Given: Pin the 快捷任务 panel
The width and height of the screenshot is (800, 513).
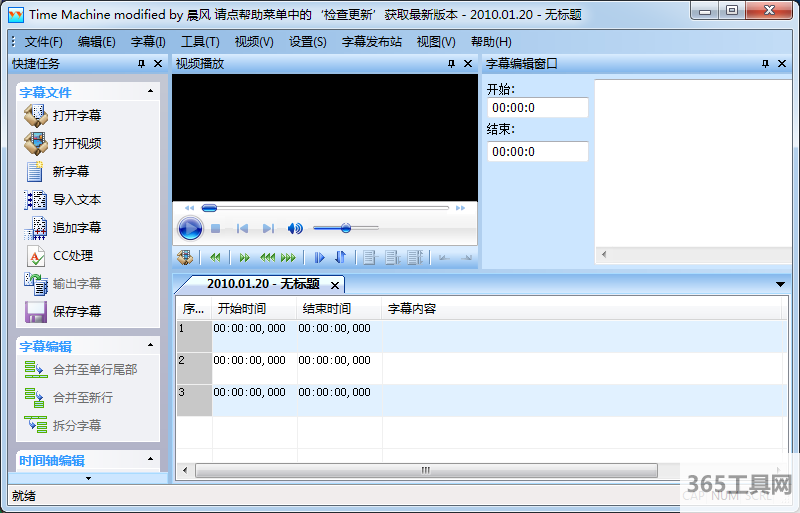Looking at the screenshot, I should tap(141, 64).
